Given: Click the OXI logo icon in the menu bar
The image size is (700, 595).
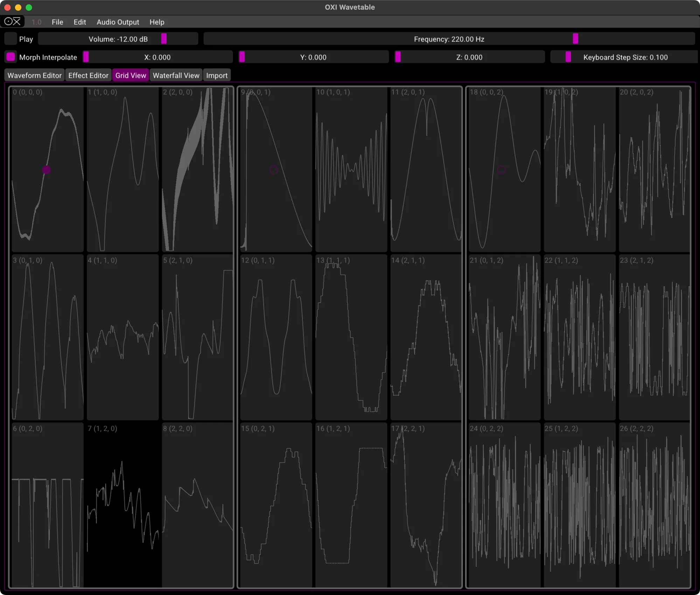Looking at the screenshot, I should click(x=13, y=22).
